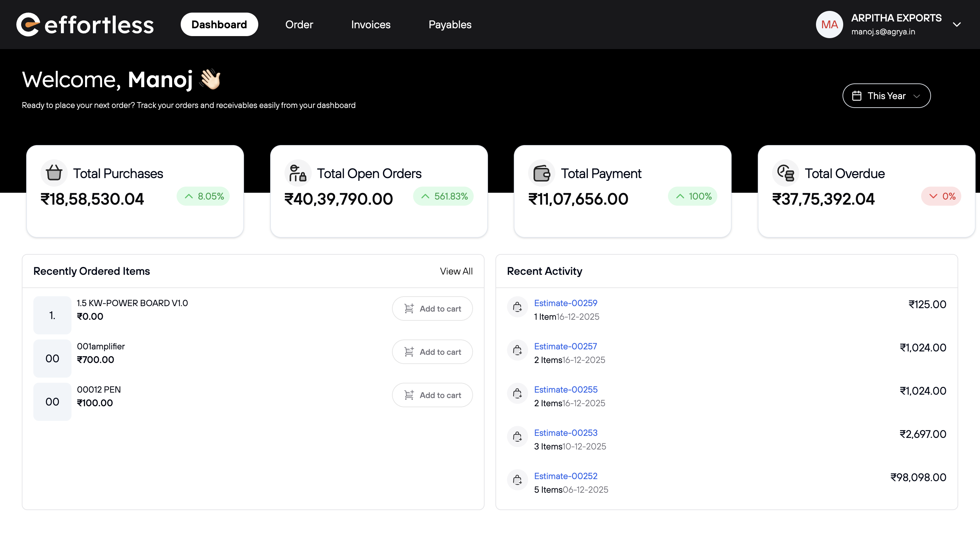Image resolution: width=980 pixels, height=553 pixels.
Task: Click the effortless logo icon
Action: tap(28, 25)
